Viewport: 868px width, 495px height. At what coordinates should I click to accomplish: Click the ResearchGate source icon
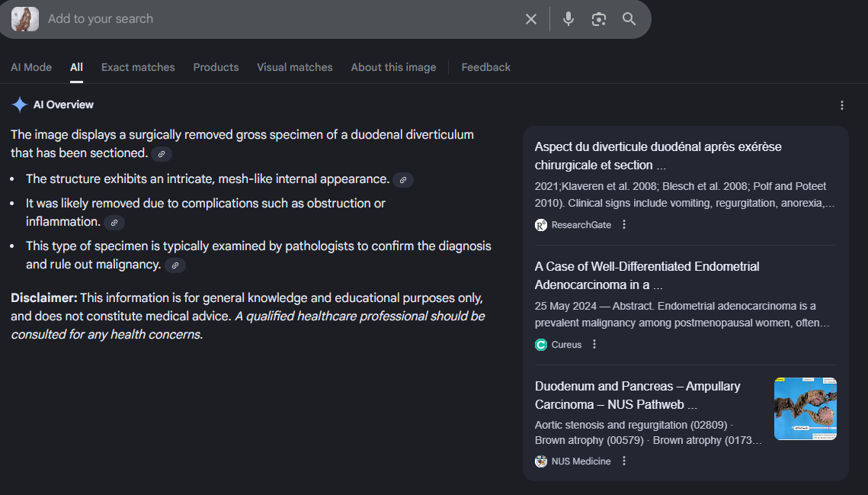click(541, 225)
